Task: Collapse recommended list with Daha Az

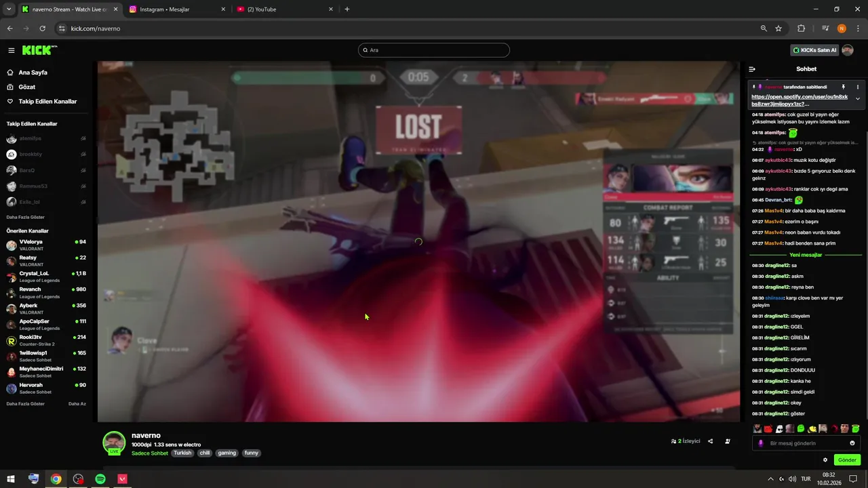Action: [x=77, y=404]
